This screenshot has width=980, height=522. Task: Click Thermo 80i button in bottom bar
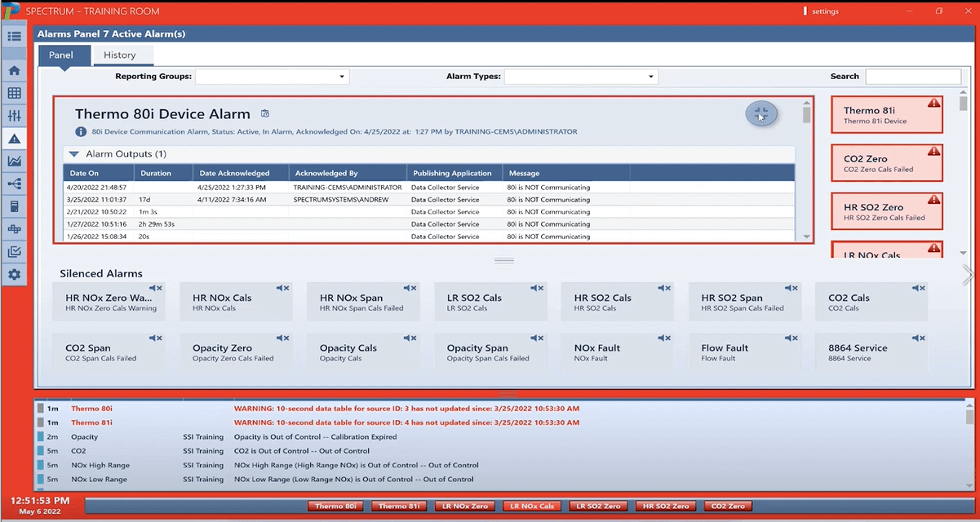[x=337, y=506]
